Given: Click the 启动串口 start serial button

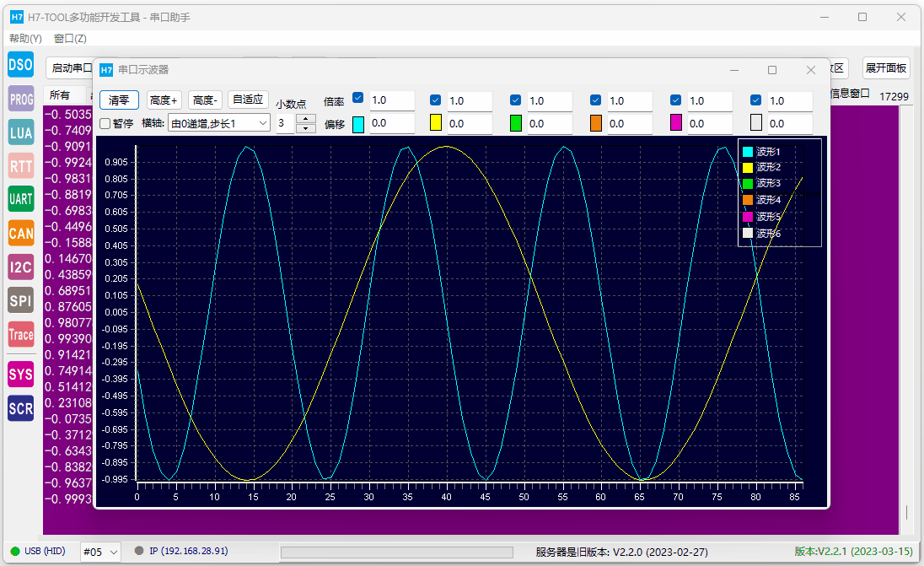Looking at the screenshot, I should 69,67.
